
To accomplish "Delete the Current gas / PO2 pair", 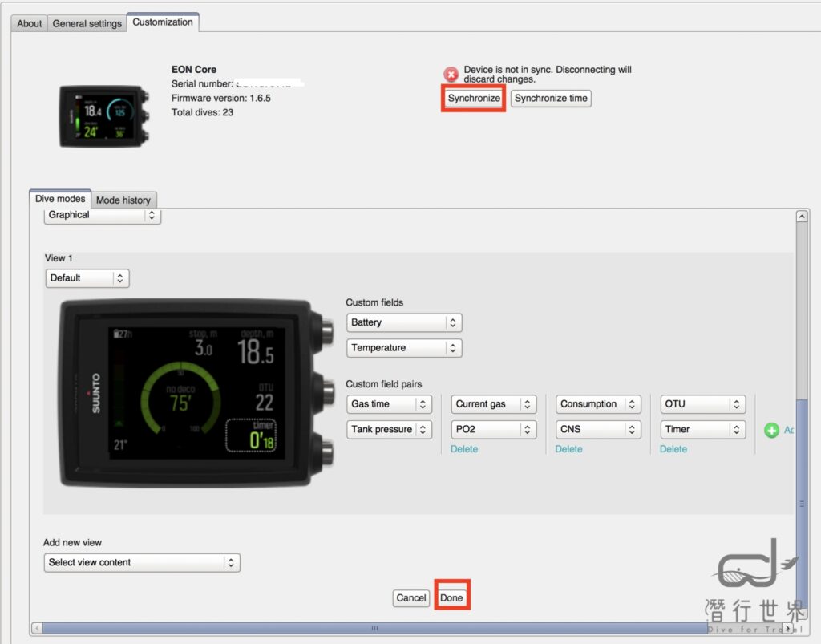I will [x=464, y=448].
